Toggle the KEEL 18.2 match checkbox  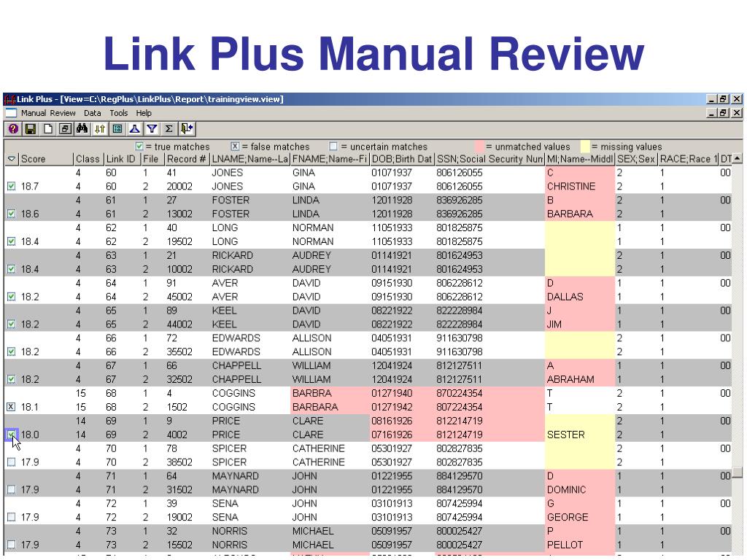(12, 324)
